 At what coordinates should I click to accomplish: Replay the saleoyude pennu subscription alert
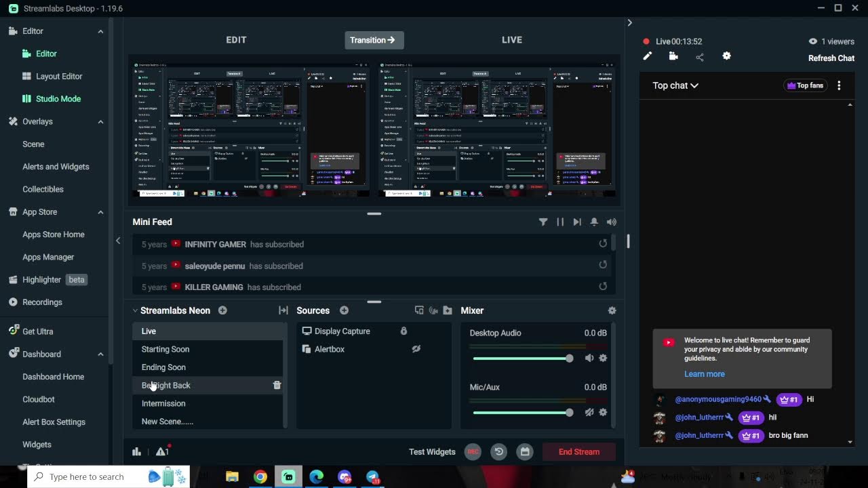(603, 265)
